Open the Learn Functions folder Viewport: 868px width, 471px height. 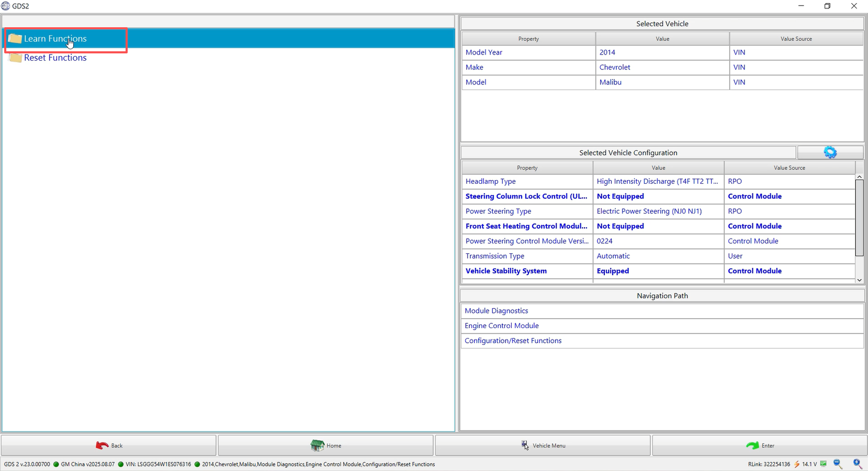55,39
